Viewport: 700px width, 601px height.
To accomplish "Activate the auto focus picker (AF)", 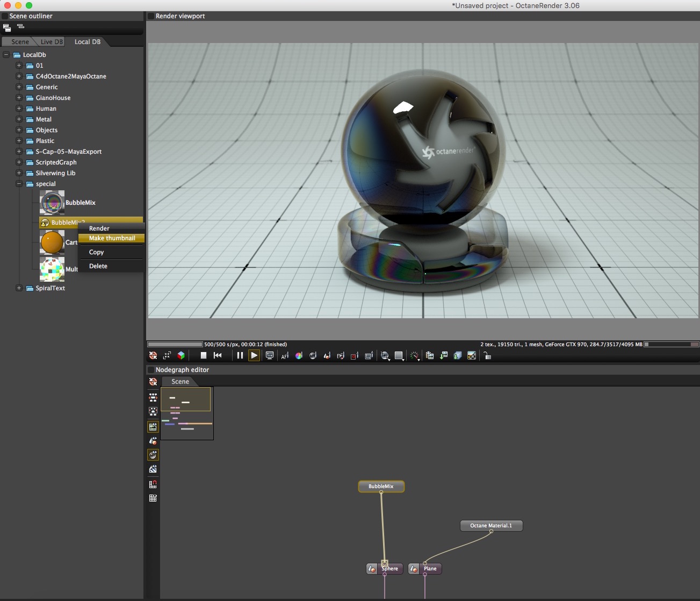I will [285, 355].
